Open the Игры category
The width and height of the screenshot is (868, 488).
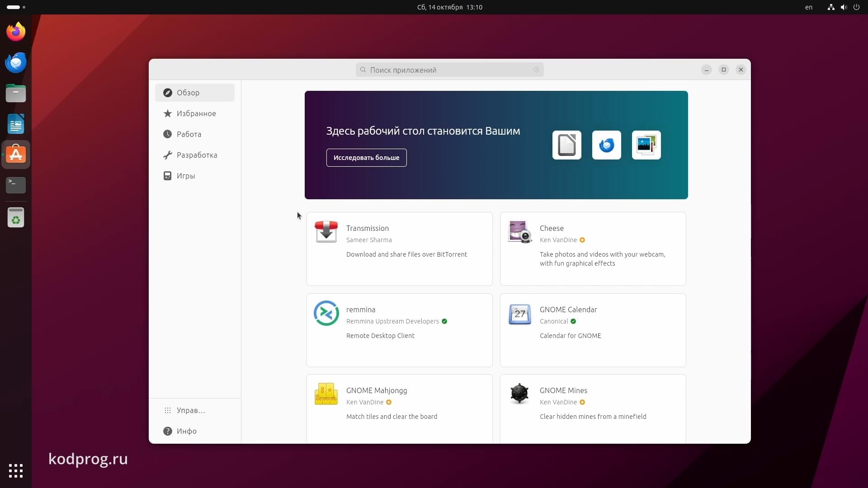pyautogui.click(x=194, y=176)
